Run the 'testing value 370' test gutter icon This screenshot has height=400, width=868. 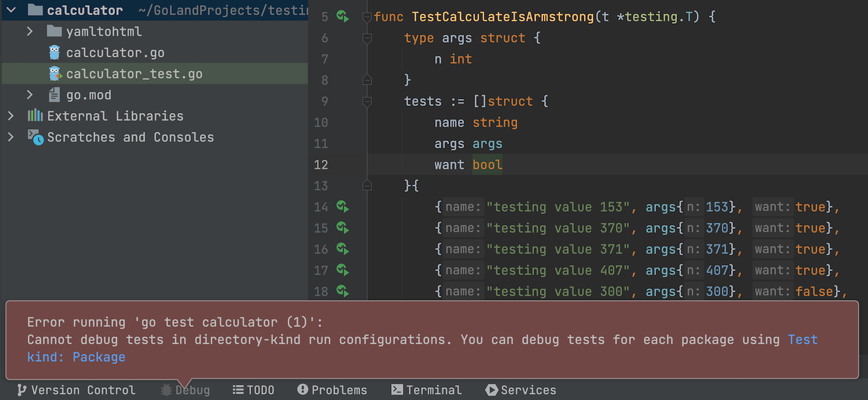point(343,228)
